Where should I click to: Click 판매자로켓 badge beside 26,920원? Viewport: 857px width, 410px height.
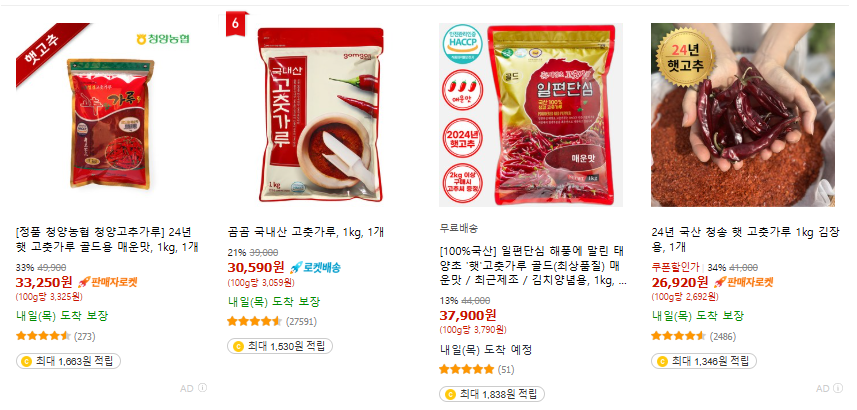744,282
